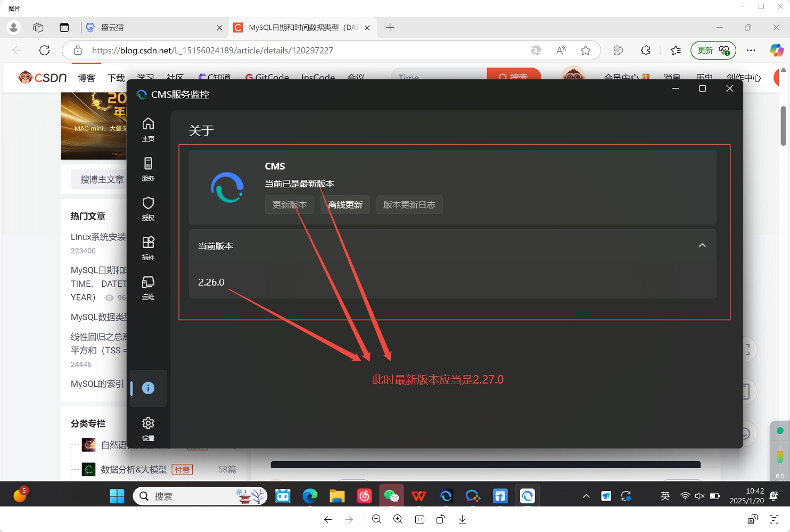Click the green 更新 browser update button

(x=713, y=50)
